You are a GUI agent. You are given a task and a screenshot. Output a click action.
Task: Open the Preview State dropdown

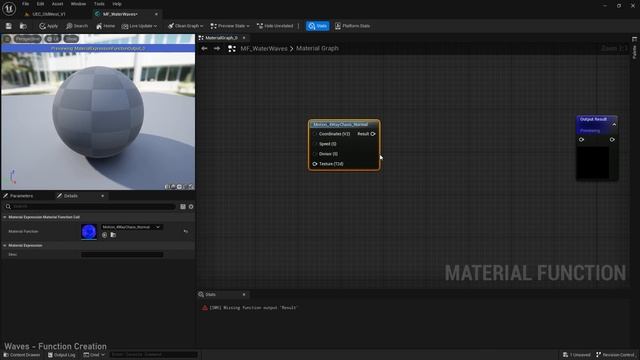230,26
